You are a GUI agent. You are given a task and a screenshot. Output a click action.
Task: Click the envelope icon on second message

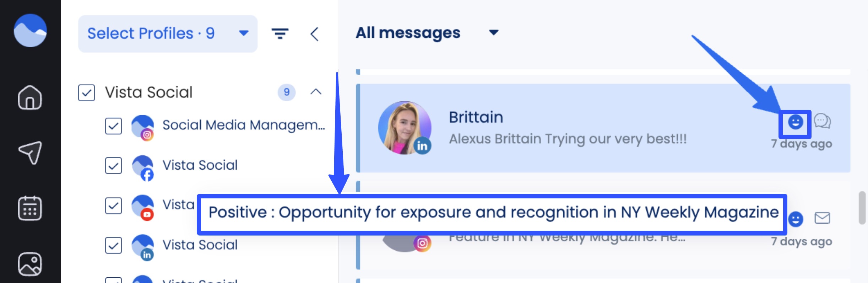822,218
